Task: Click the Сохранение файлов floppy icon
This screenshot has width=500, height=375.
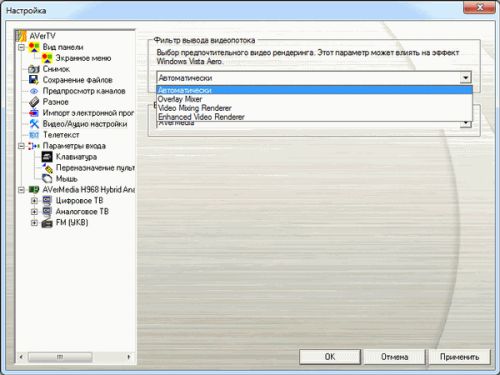Action: 34,80
